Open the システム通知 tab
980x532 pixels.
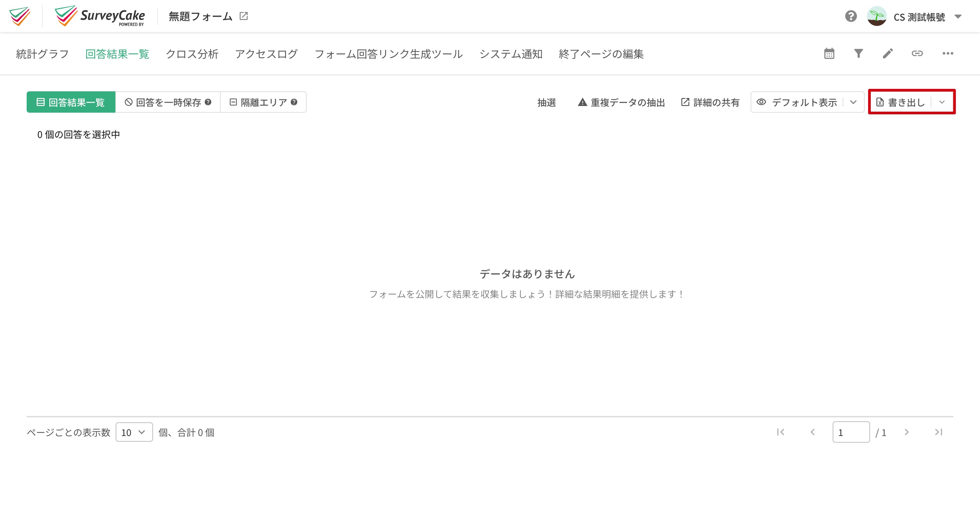tap(511, 54)
